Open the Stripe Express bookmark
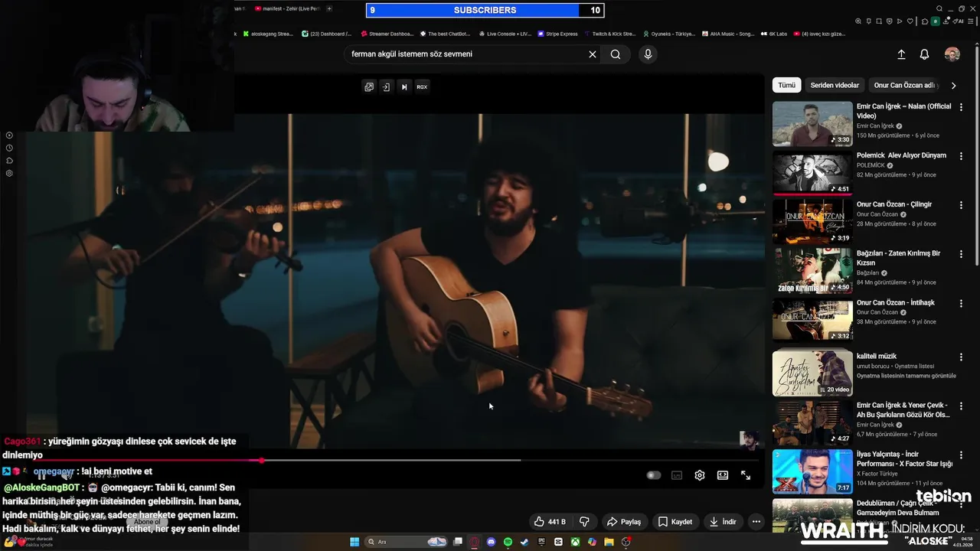This screenshot has height=551, width=980. tap(557, 34)
